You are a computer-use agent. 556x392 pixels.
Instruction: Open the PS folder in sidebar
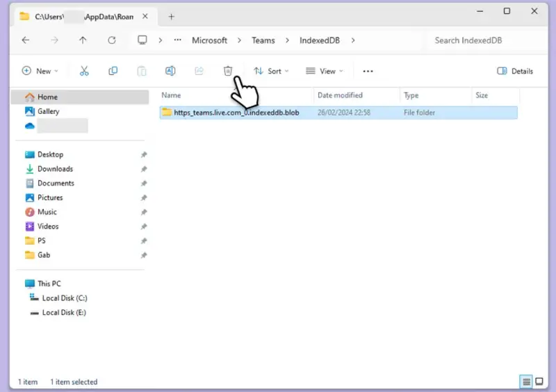41,241
